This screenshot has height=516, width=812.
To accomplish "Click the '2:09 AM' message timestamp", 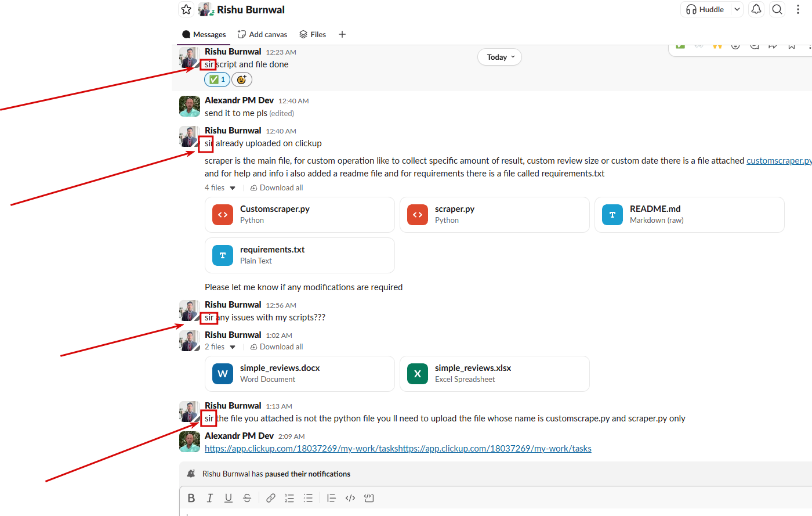I will (292, 436).
